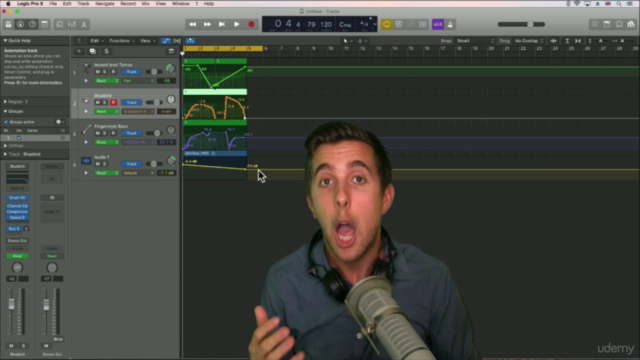Toggle the Inspector button in the control bar
This screenshot has width=640, height=360.
[x=20, y=24]
